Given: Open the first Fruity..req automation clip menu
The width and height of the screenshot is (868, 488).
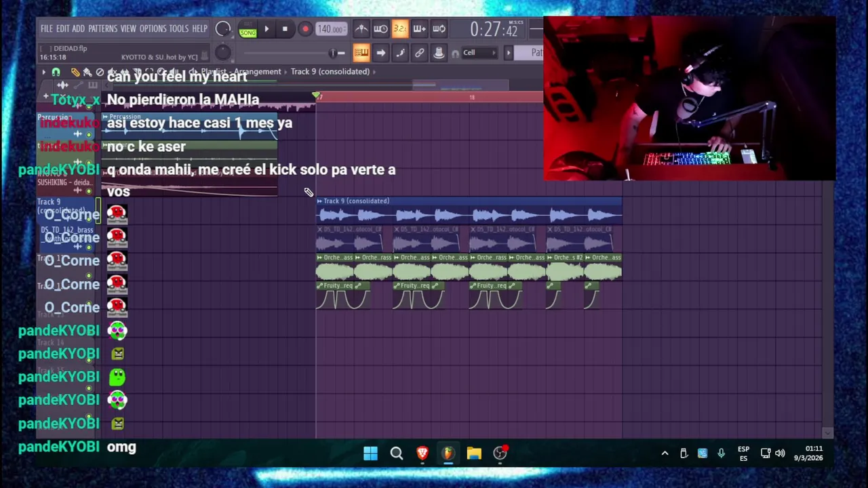Looking at the screenshot, I should coord(319,286).
